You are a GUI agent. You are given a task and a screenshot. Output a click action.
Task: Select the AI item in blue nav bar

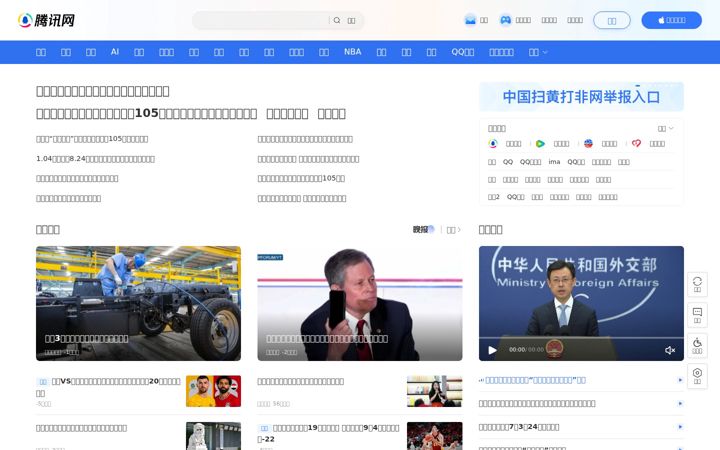click(115, 52)
